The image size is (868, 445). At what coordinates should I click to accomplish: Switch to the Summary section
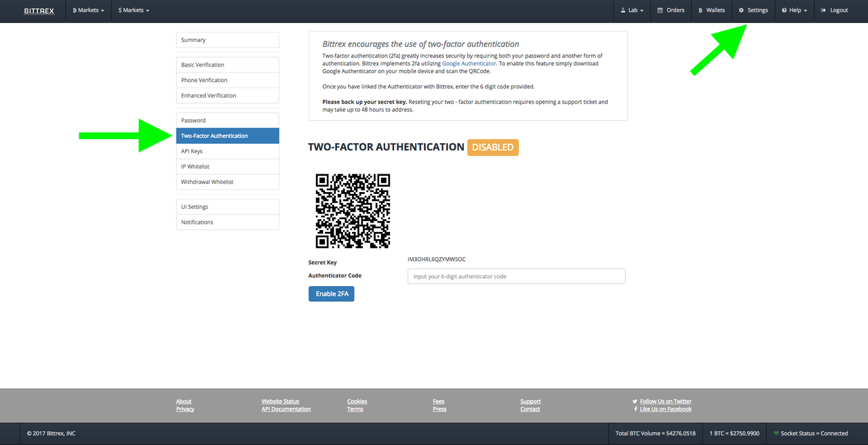click(x=227, y=39)
